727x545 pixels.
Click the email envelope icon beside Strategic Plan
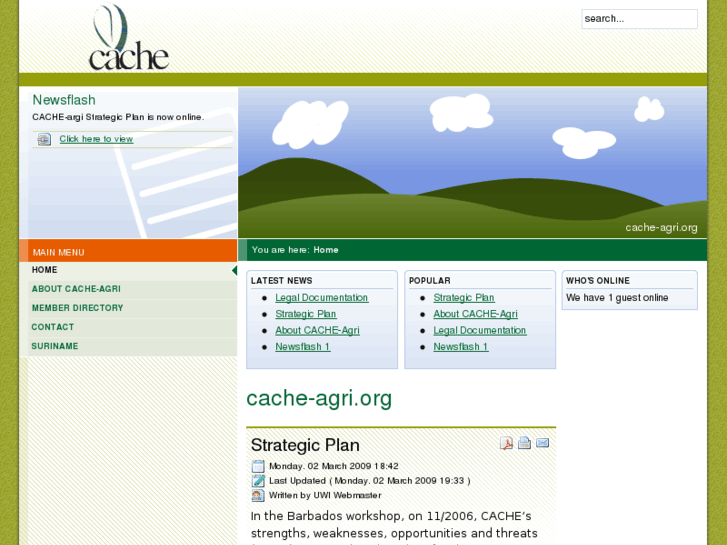pos(542,443)
